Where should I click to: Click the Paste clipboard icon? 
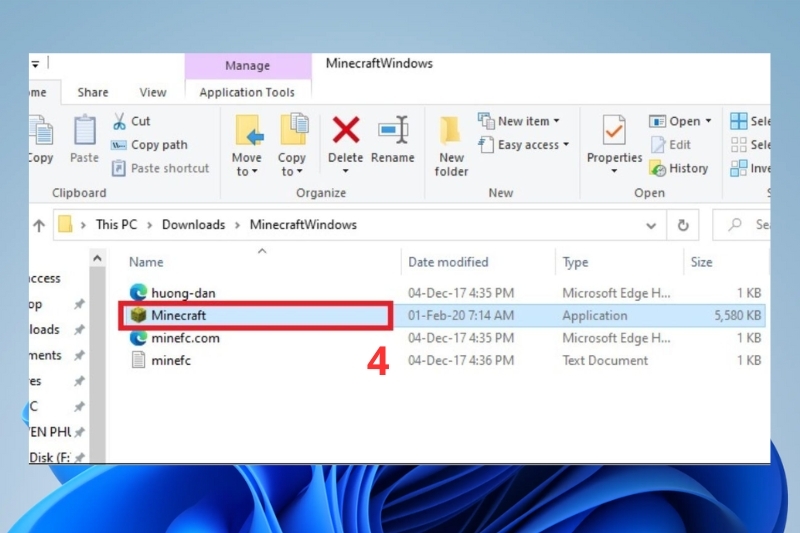84,131
